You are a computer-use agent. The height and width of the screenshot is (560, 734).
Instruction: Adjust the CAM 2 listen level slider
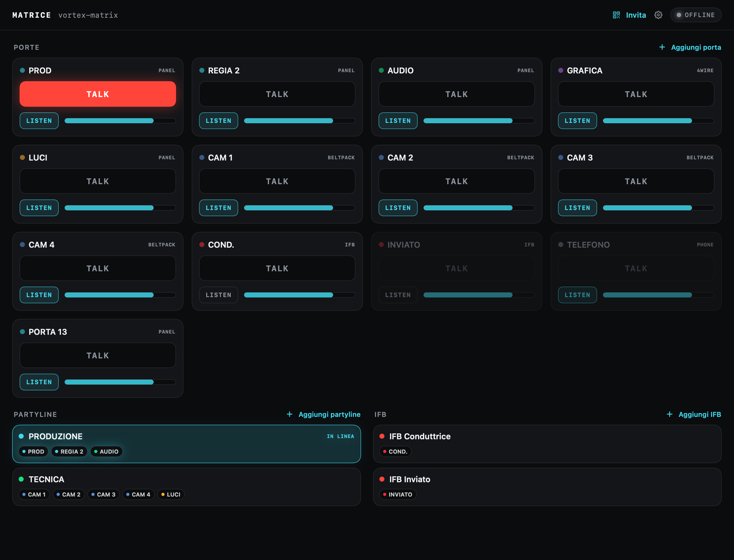point(479,208)
